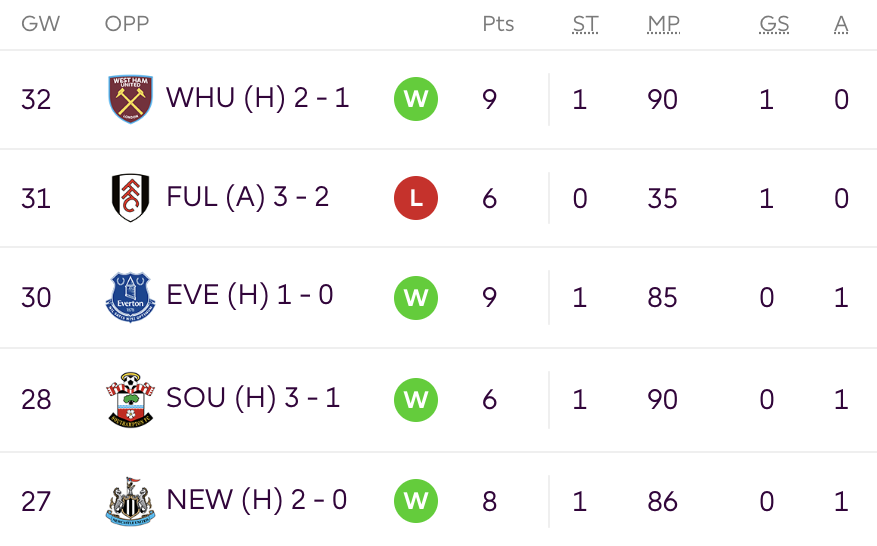Screen dimensions: 877x546
Task: Click the West Ham United crest
Action: tap(130, 99)
